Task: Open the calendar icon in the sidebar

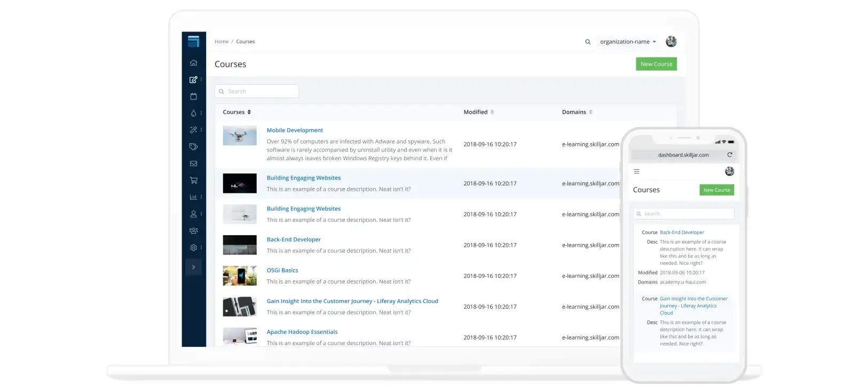Action: point(193,96)
